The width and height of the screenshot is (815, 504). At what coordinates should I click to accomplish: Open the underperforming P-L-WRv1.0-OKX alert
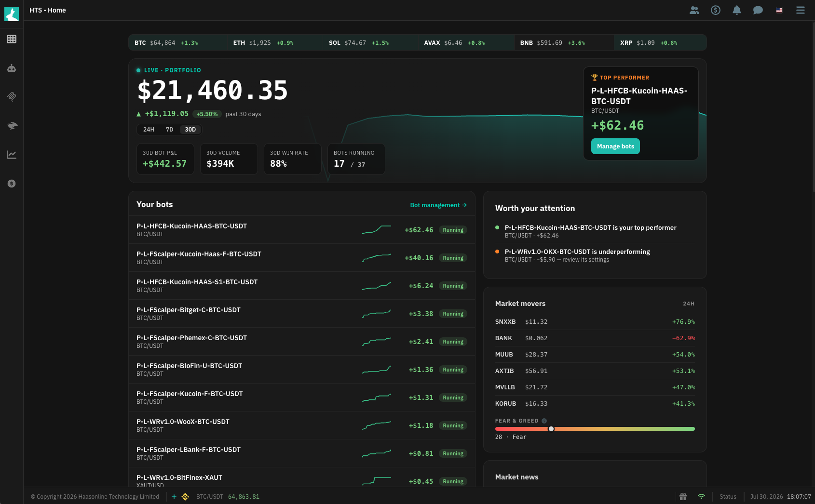(595, 255)
